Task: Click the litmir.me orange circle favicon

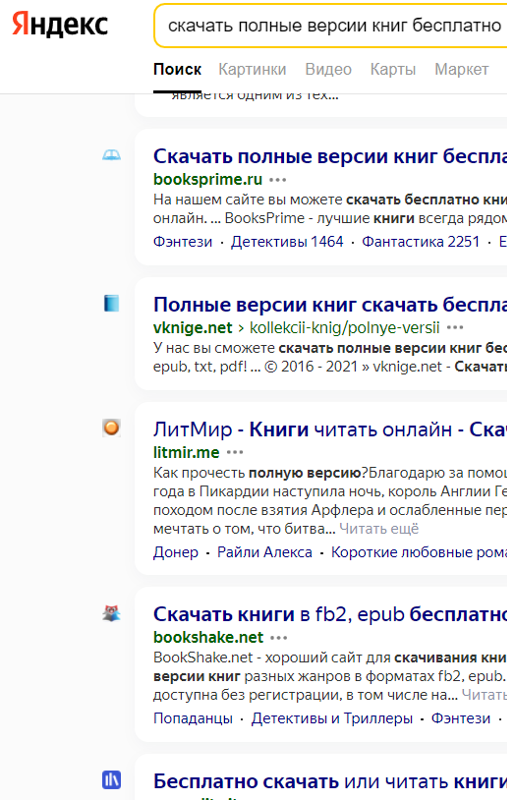Action: click(111, 428)
